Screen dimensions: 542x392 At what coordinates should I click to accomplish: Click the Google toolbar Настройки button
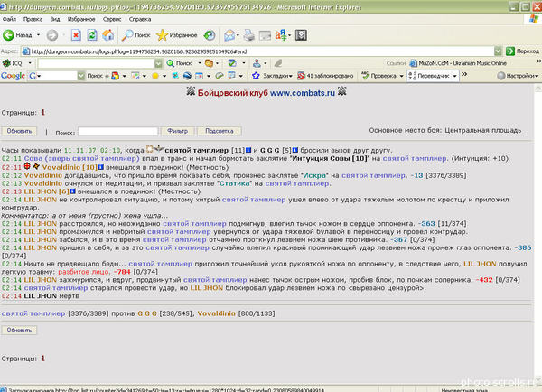[518, 76]
